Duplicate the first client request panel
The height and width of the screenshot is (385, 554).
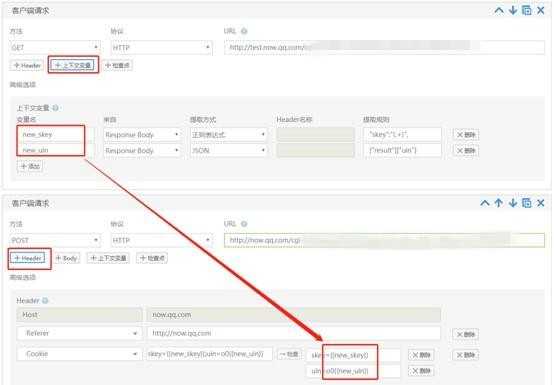coord(526,11)
